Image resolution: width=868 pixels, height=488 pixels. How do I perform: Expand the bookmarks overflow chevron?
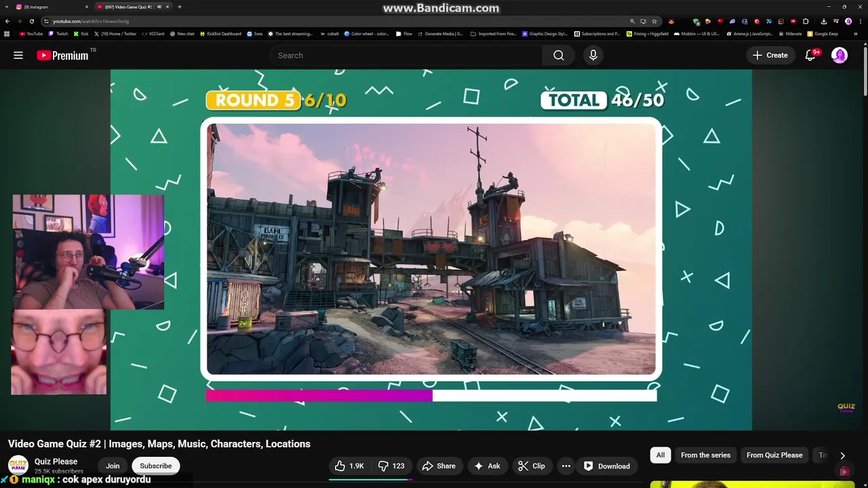[855, 33]
